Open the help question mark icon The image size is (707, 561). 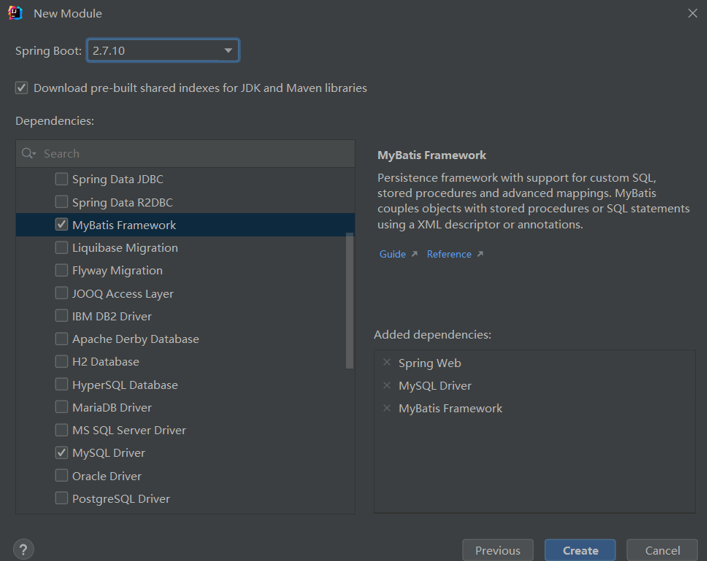tap(23, 549)
